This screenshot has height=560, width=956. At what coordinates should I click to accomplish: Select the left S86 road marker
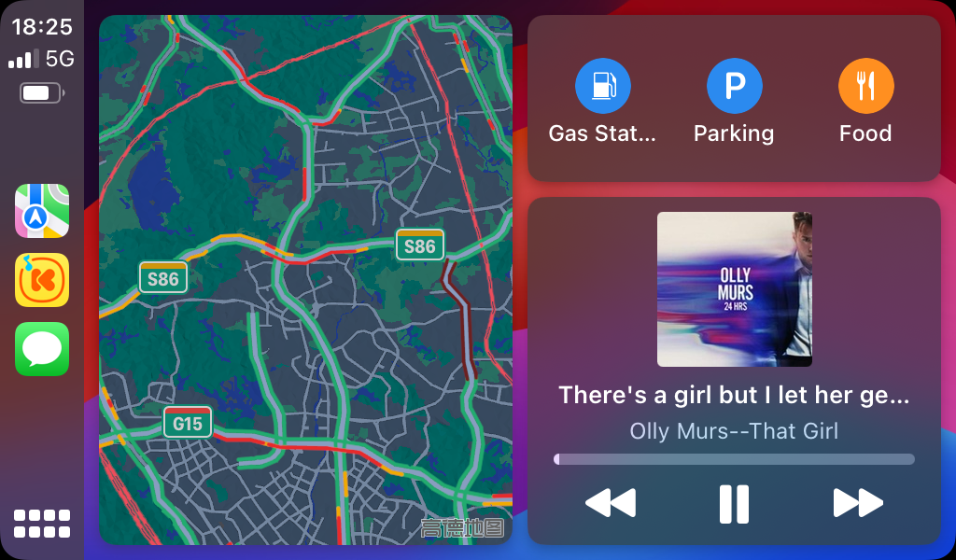162,278
